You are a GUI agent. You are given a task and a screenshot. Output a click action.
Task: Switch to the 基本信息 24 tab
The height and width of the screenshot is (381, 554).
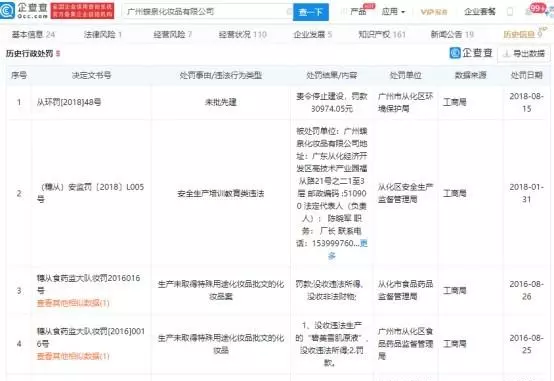click(34, 34)
